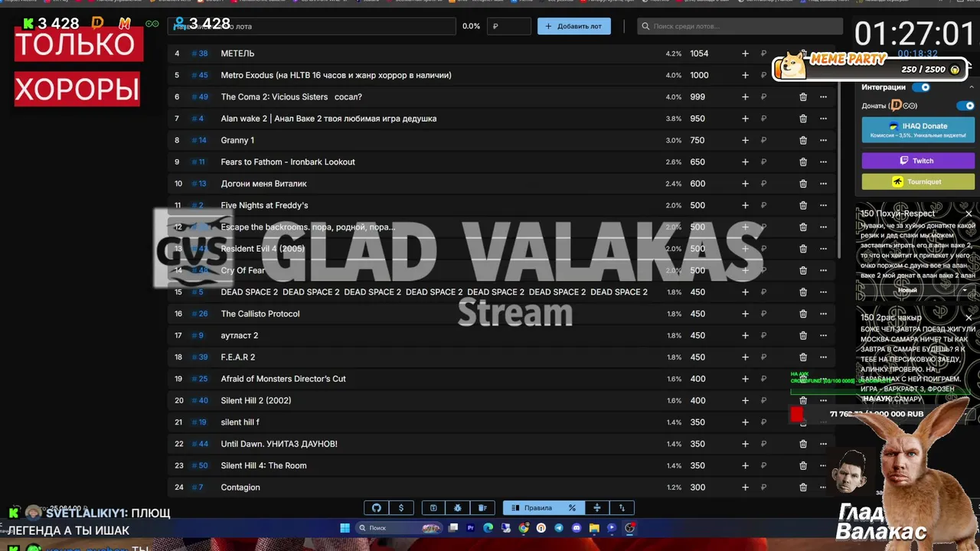Close the 150 Похуй-Respect donation card
Image resolution: width=980 pixels, height=551 pixels.
[969, 214]
